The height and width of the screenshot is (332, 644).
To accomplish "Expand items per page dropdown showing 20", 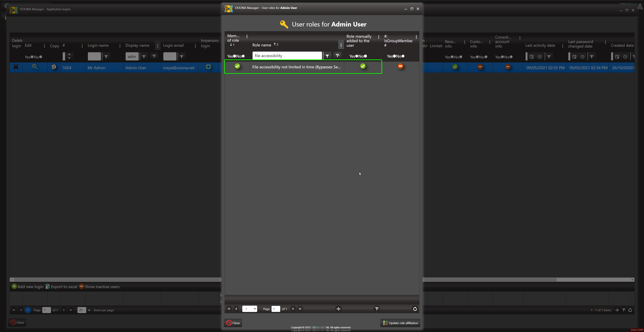I will (x=89, y=310).
